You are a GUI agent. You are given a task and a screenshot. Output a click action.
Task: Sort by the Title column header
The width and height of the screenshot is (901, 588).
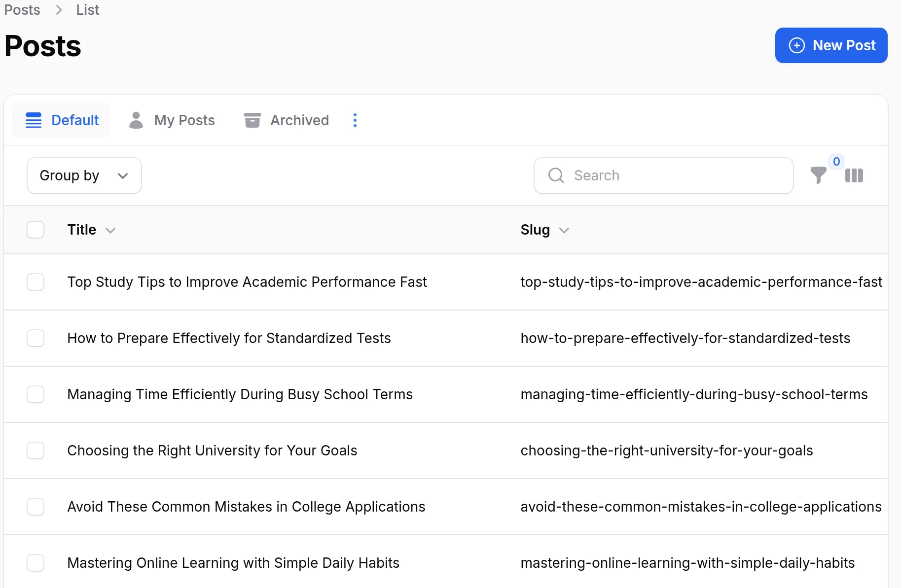point(91,230)
